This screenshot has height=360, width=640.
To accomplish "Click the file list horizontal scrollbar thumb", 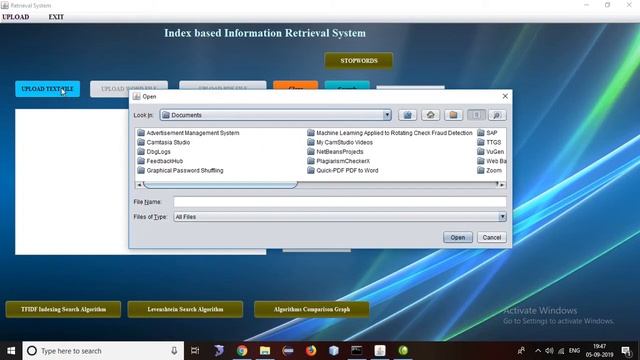I will point(220,185).
